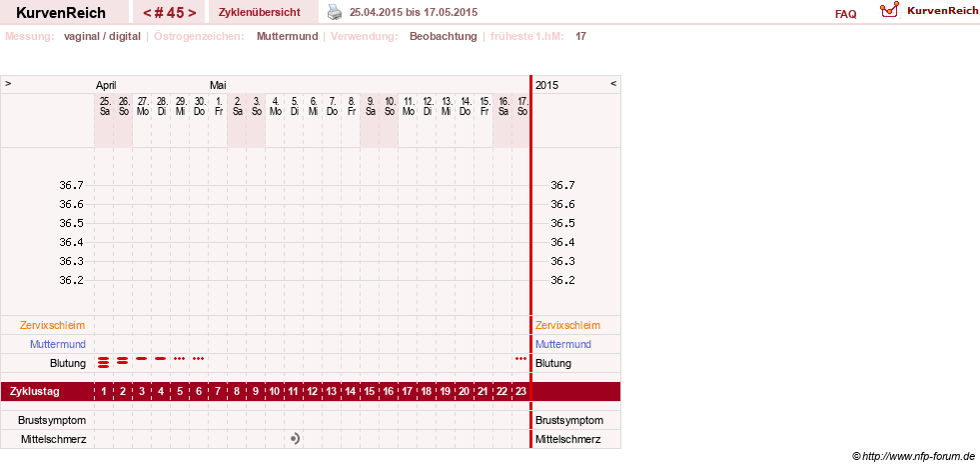The height and width of the screenshot is (468, 980).
Task: Open the KurvenReich logo icon at top right
Action: [889, 10]
